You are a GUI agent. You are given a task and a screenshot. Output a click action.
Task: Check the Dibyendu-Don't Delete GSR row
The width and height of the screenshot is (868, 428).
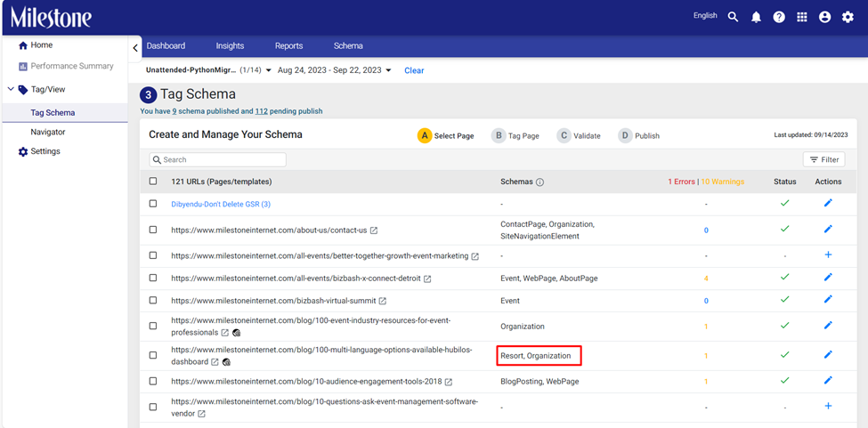point(153,204)
